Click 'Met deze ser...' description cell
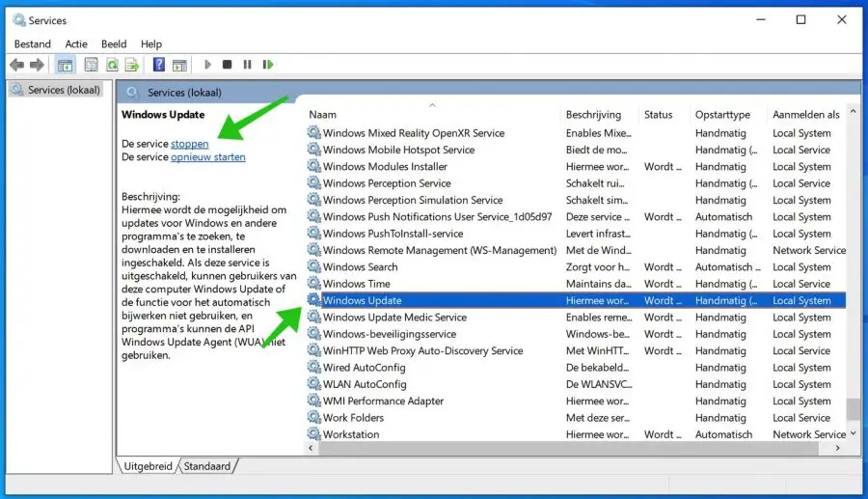This screenshot has height=499, width=868. click(x=597, y=418)
